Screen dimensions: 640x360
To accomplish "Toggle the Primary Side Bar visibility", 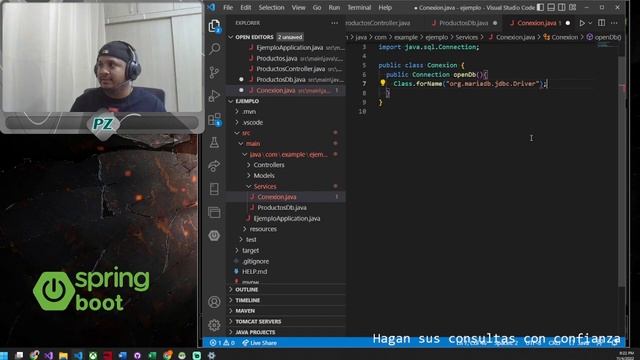I will 540,7.
